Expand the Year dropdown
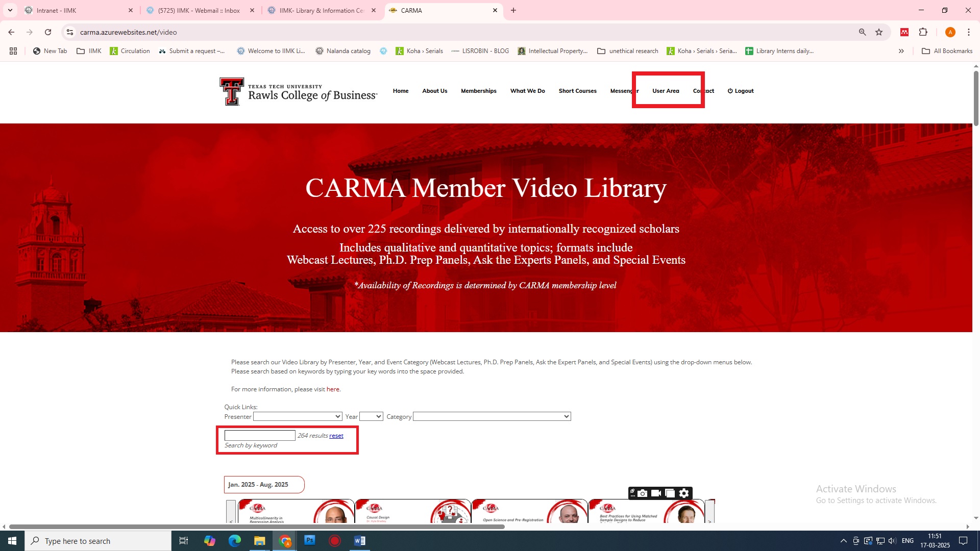Viewport: 980px width, 551px height. (x=371, y=417)
